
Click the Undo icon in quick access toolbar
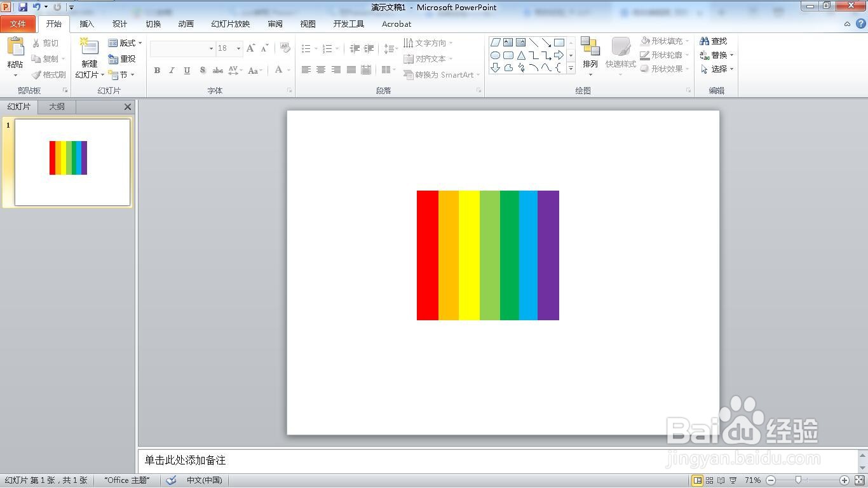(36, 7)
